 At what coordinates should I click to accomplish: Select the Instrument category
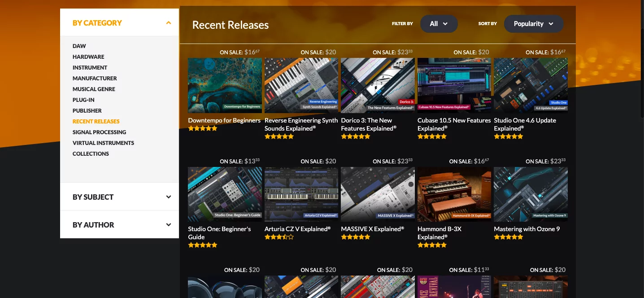90,67
